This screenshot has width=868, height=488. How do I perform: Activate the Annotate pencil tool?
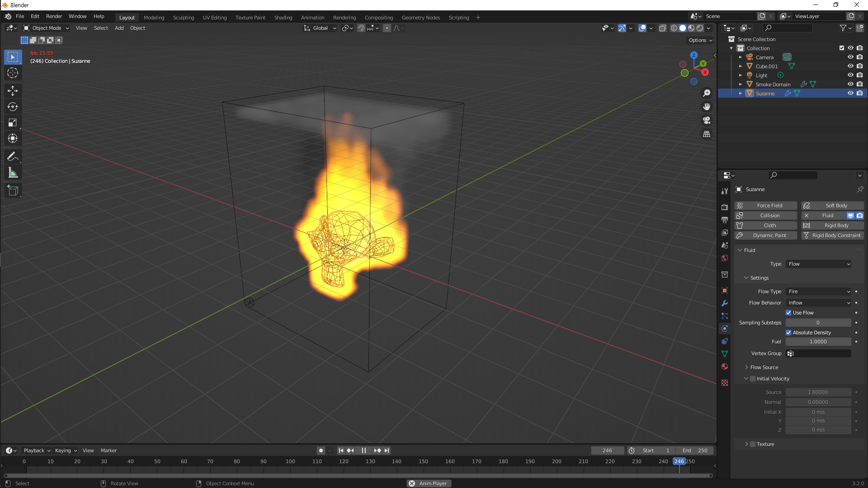tap(13, 157)
